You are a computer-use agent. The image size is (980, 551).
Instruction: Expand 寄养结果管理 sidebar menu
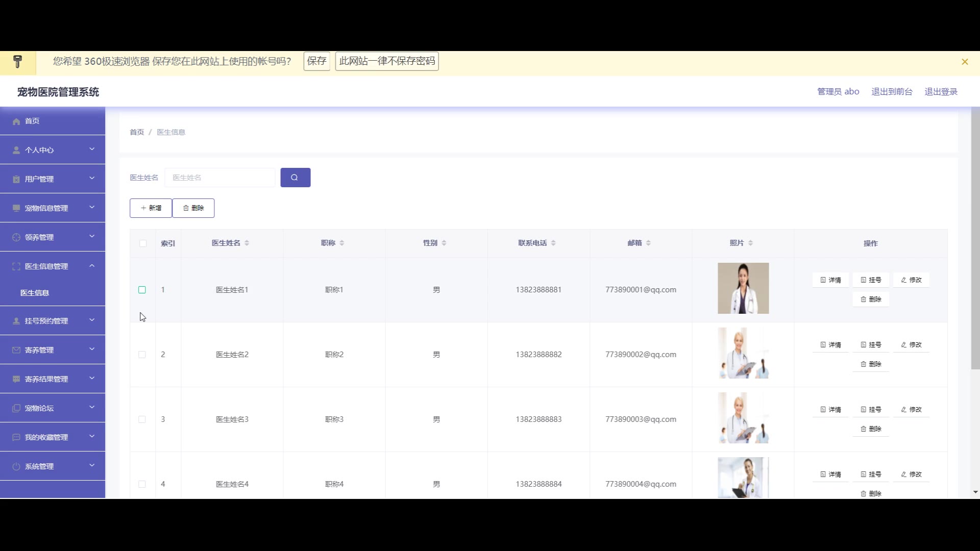pos(53,379)
